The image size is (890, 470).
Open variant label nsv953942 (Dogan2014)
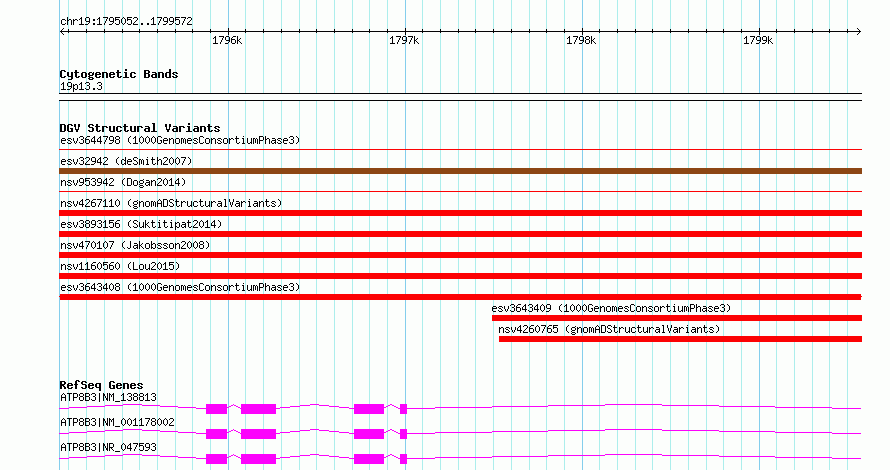click(123, 182)
